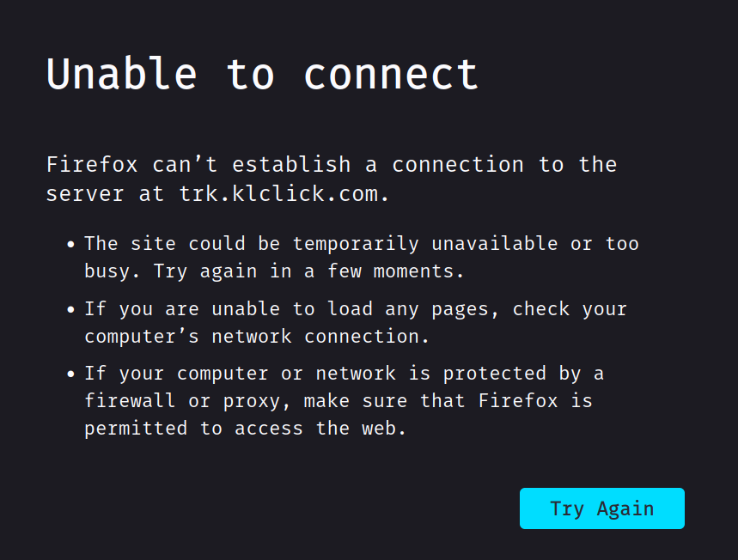738x560 pixels.
Task: Click the text "permitted to access the web"
Action: [245, 428]
